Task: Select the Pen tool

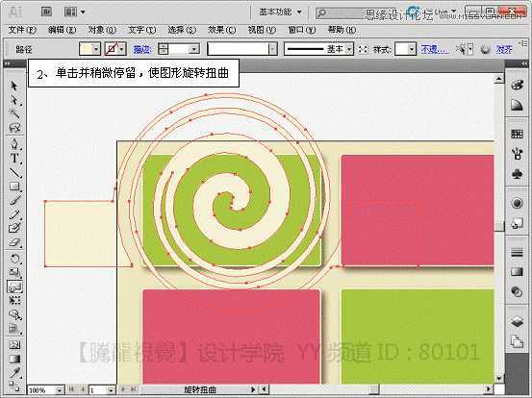Action: click(x=14, y=144)
